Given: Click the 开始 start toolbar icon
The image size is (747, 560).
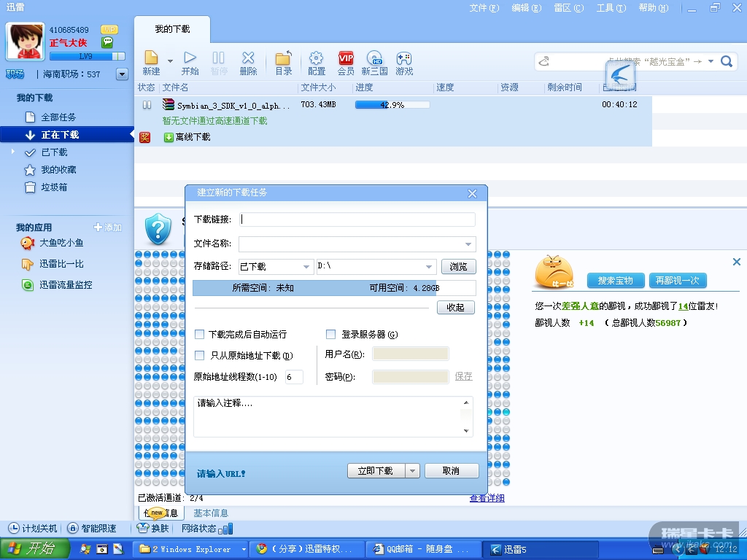Looking at the screenshot, I should pyautogui.click(x=190, y=63).
